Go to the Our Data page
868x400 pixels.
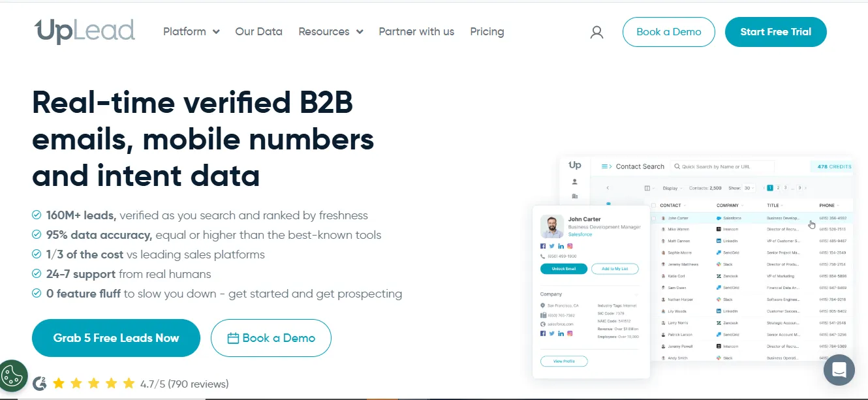coord(258,31)
